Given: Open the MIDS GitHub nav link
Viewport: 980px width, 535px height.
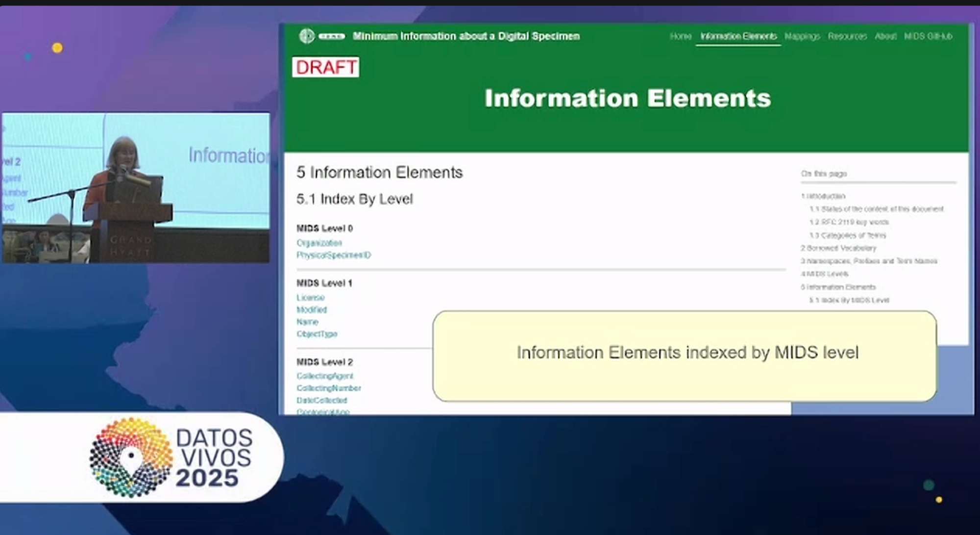Looking at the screenshot, I should pos(928,36).
